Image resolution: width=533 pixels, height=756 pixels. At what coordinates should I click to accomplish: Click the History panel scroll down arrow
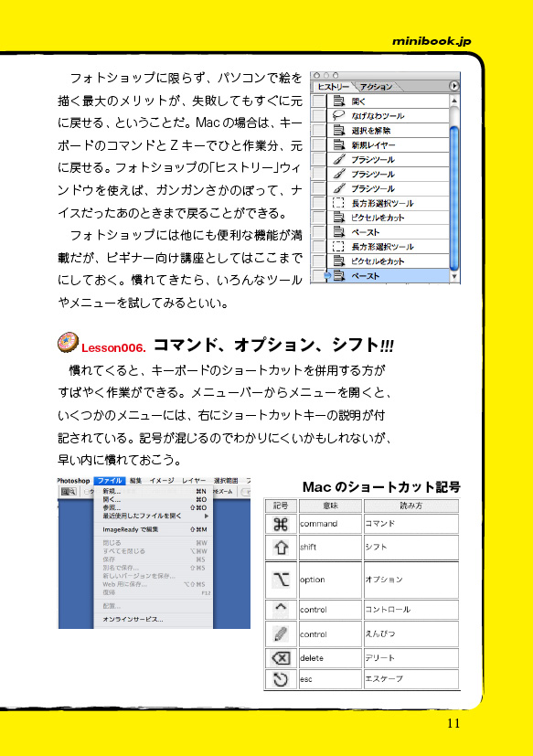click(x=453, y=277)
